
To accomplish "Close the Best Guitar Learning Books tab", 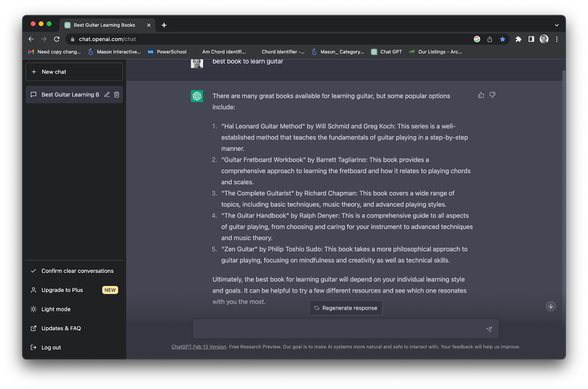I will tap(149, 25).
